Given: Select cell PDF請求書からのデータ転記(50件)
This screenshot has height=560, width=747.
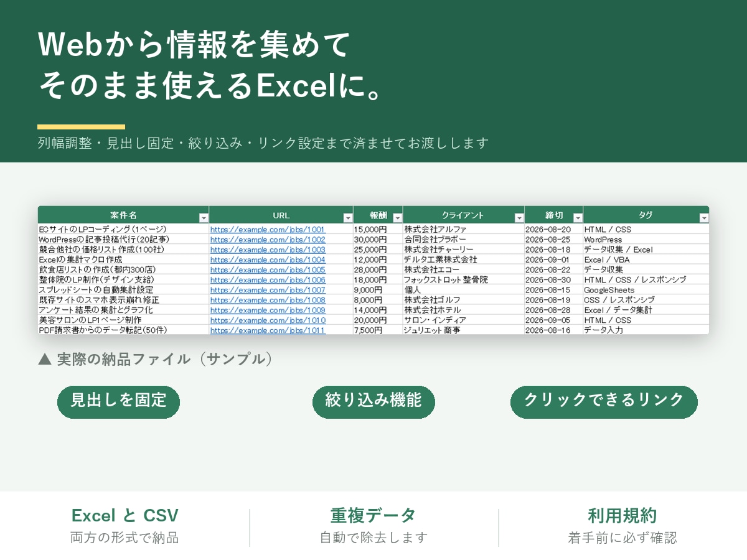Looking at the screenshot, I should (123, 330).
